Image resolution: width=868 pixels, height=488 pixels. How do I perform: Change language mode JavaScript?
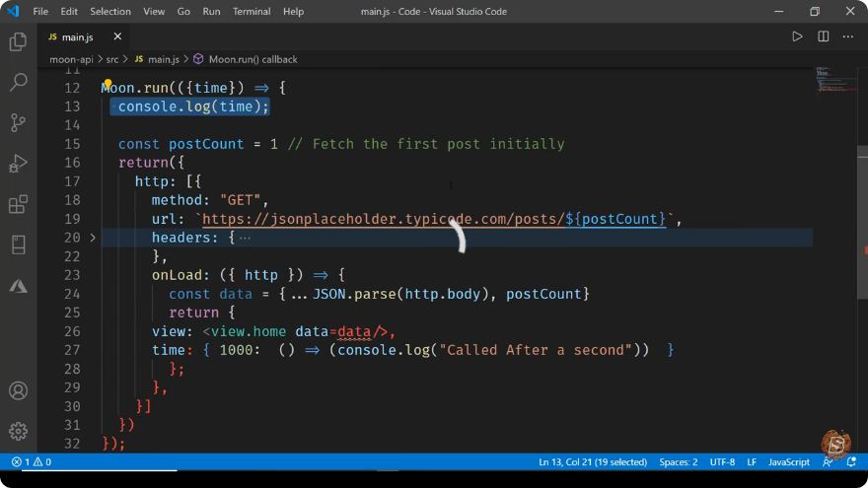(789, 462)
